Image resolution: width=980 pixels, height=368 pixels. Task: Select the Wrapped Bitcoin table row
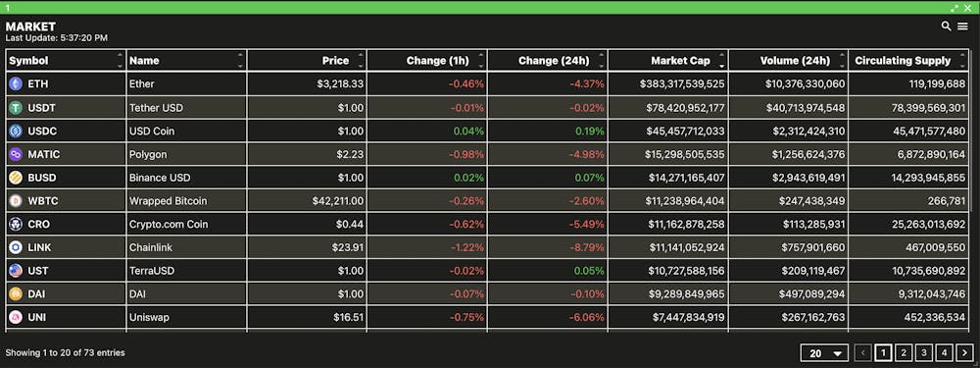[487, 201]
